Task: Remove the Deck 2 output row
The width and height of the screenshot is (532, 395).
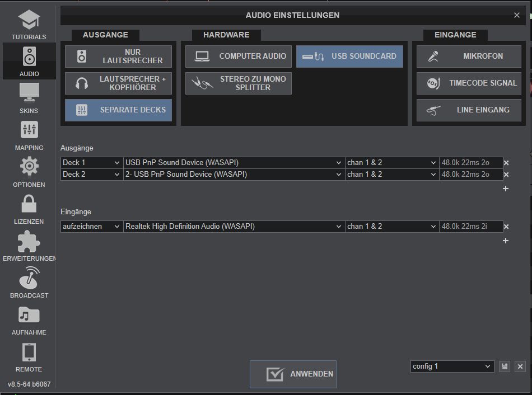Action: pos(506,175)
